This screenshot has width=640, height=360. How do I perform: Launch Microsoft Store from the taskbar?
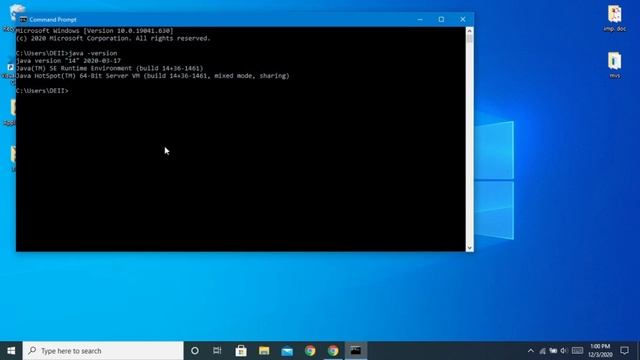(241, 351)
